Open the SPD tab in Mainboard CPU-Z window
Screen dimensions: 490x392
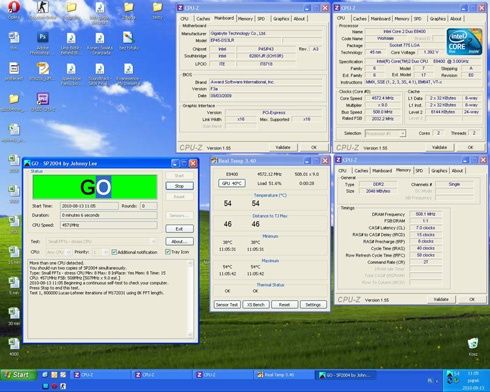click(x=261, y=19)
